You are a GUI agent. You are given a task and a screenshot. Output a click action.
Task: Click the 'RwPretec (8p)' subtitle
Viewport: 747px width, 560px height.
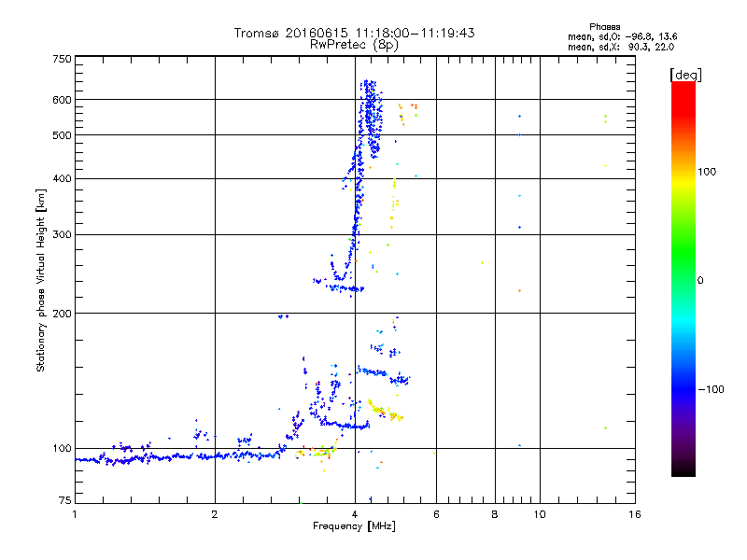pyautogui.click(x=354, y=45)
